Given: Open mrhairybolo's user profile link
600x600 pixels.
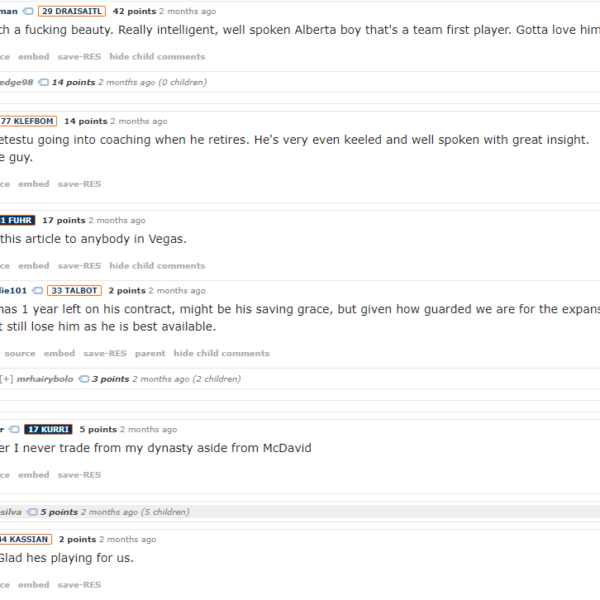Looking at the screenshot, I should tap(45, 379).
